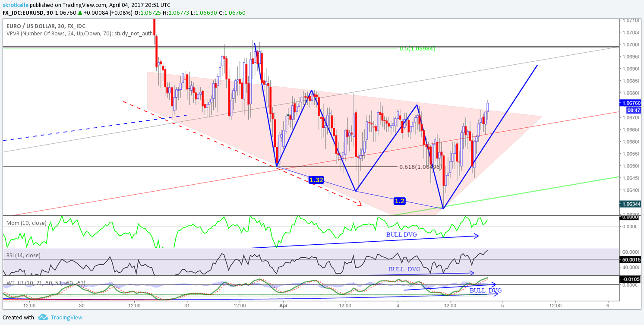This screenshot has height=325, width=644.
Task: Click the 1.06800 price axis label
Action: coord(631,93)
